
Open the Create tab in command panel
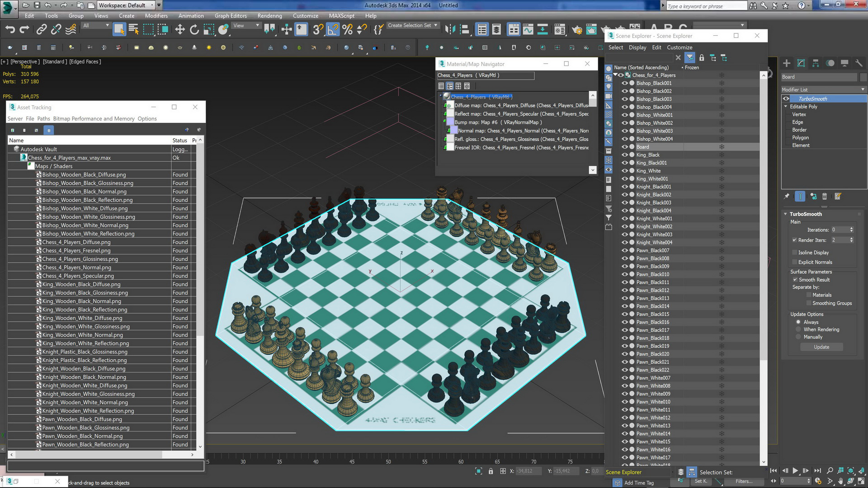(x=787, y=63)
